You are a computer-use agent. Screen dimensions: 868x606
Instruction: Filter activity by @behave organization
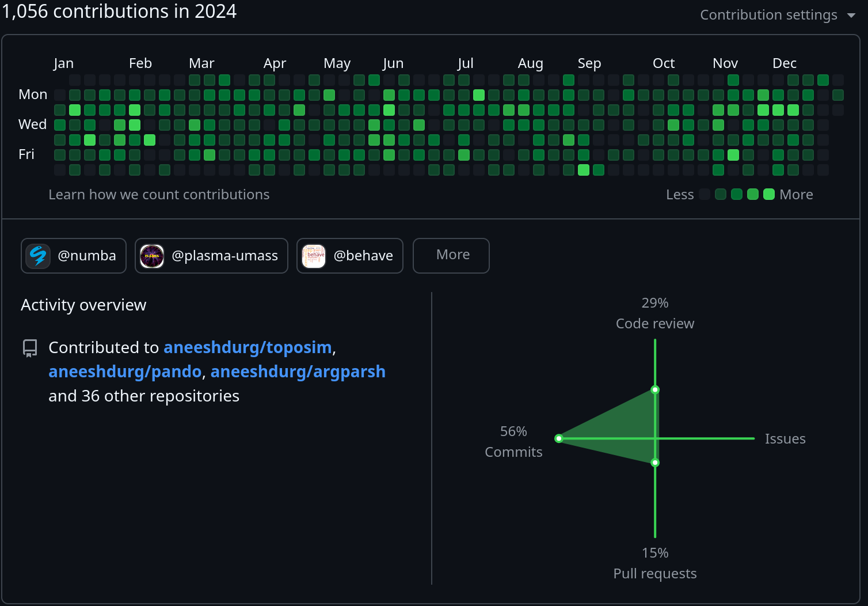[350, 256]
